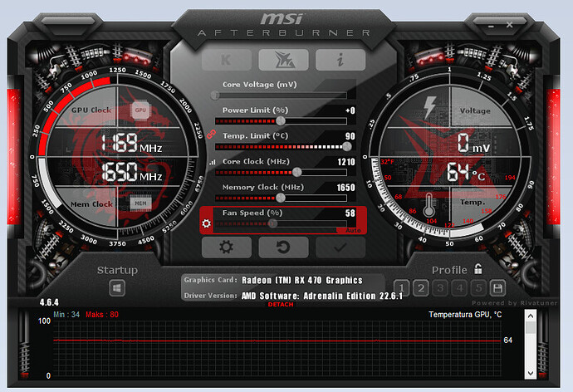Image resolution: width=573 pixels, height=392 pixels.
Task: Click the 1169 MHz GPU clock readout
Action: tap(131, 143)
